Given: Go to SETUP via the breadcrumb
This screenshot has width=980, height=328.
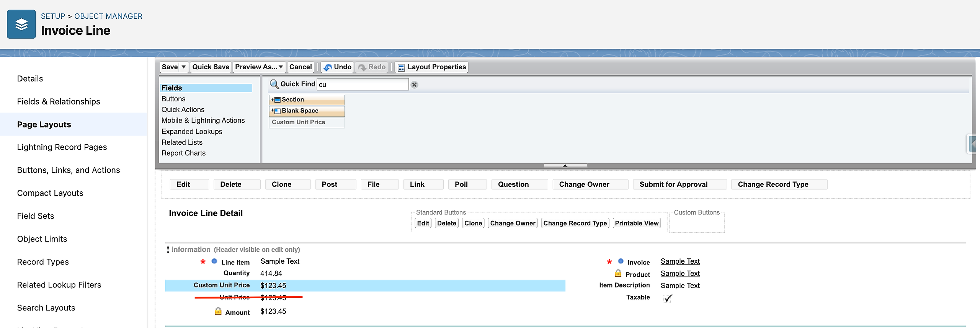Looking at the screenshot, I should pos(53,16).
